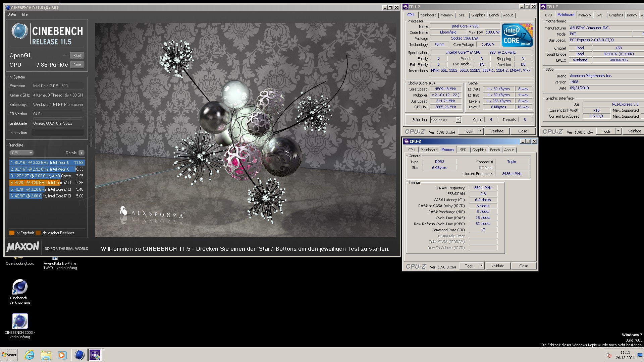Start the OpenGL benchmark
The width and height of the screenshot is (644, 362).
pyautogui.click(x=77, y=56)
